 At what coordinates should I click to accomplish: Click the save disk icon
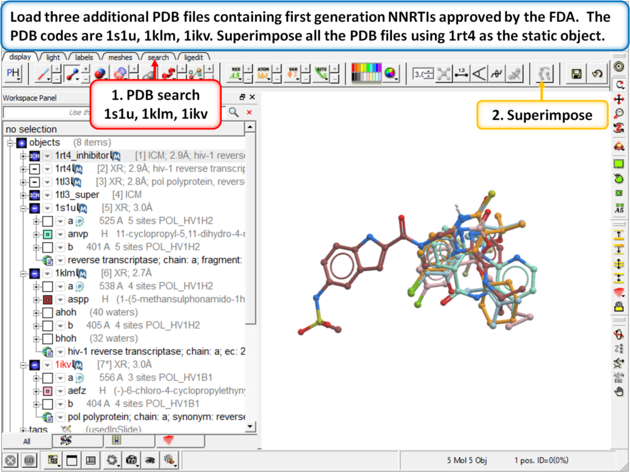click(577, 74)
